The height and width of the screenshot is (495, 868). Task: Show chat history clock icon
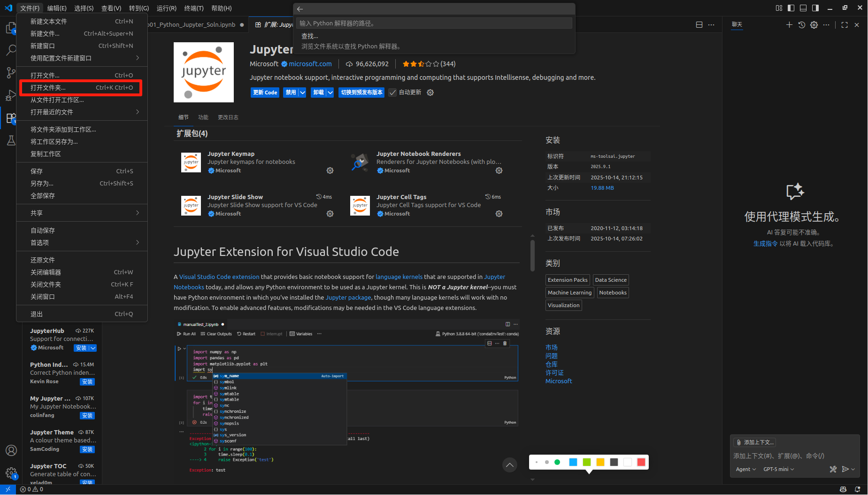point(802,25)
